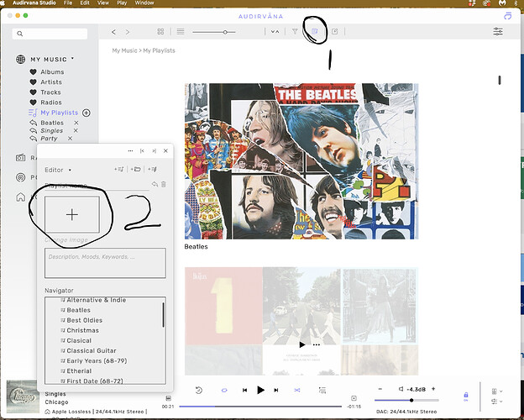This screenshot has height=420, width=524.
Task: Remove the Beatles shortcut with X
Action: [x=76, y=123]
